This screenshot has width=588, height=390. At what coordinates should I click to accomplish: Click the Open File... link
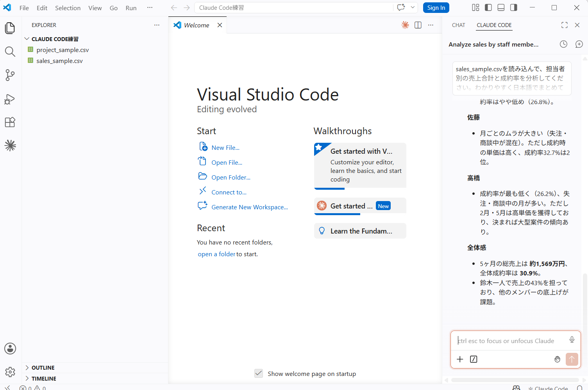click(227, 162)
